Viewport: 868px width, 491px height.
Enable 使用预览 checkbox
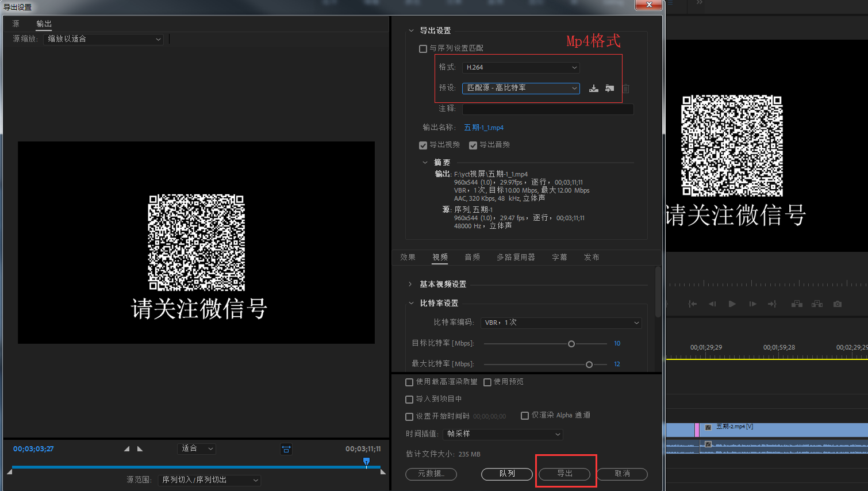click(487, 382)
